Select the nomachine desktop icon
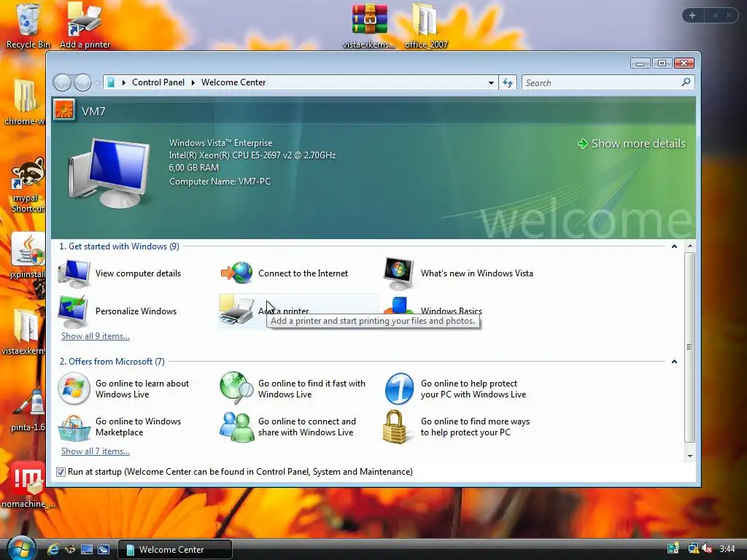 click(28, 485)
